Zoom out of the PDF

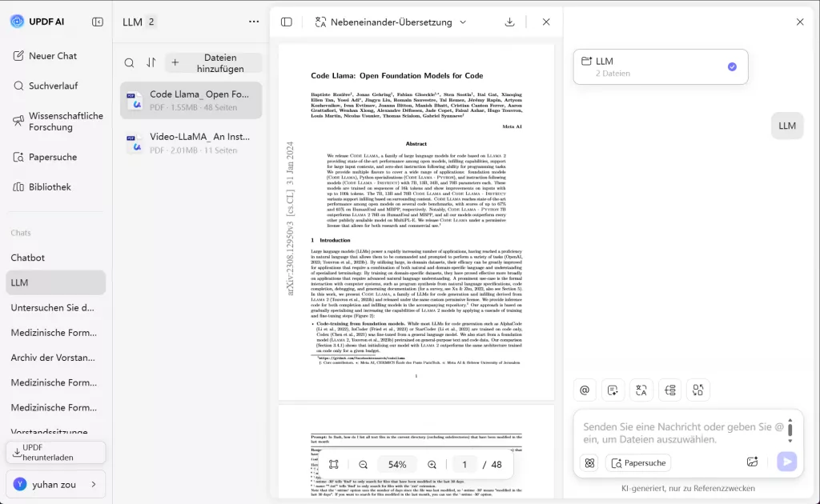coord(363,464)
